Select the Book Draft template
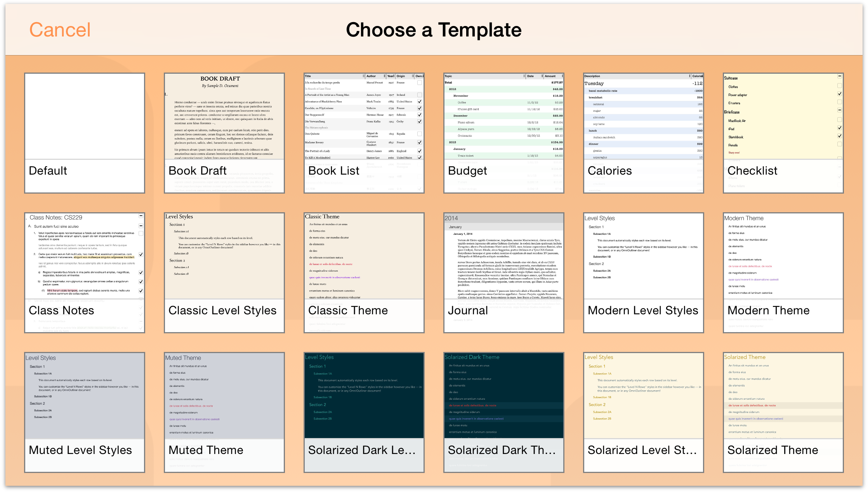 (x=224, y=133)
